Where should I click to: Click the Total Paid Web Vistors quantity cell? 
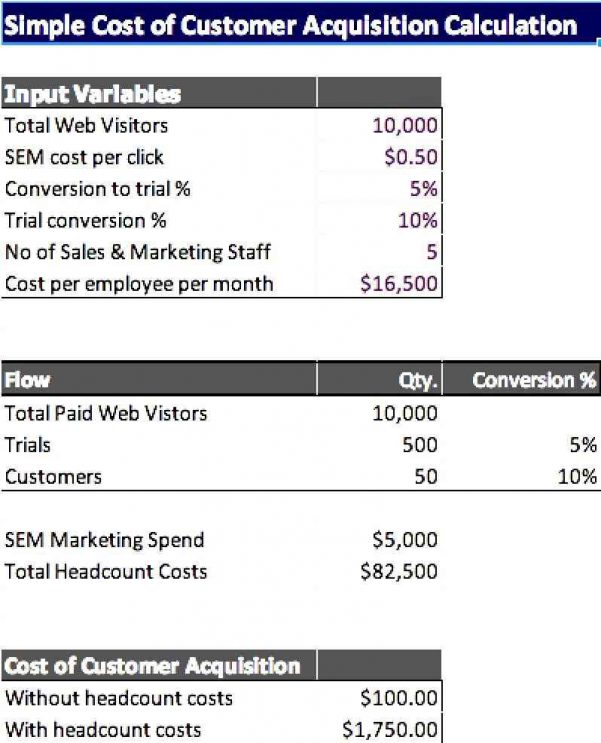[379, 413]
